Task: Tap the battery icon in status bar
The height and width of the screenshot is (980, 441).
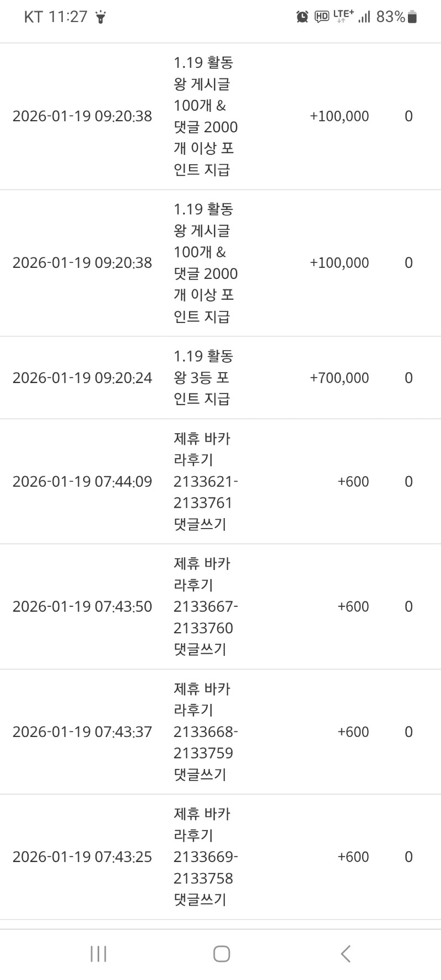Action: click(x=412, y=17)
